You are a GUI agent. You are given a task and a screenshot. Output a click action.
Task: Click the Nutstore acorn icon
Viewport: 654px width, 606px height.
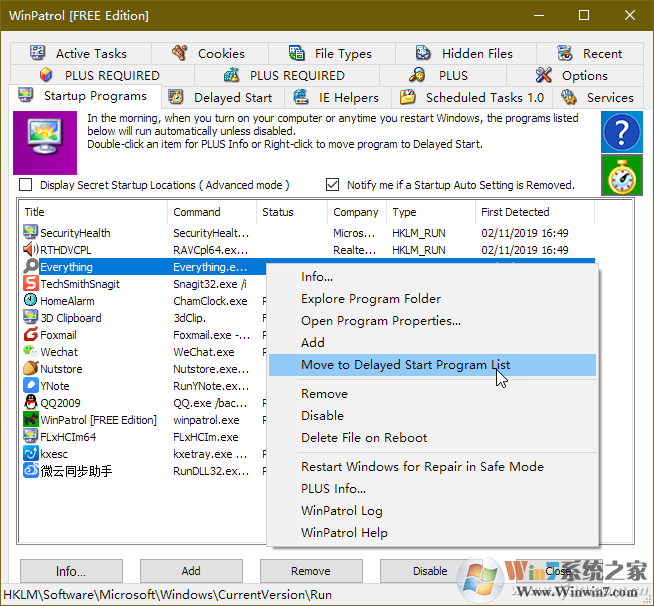click(30, 369)
